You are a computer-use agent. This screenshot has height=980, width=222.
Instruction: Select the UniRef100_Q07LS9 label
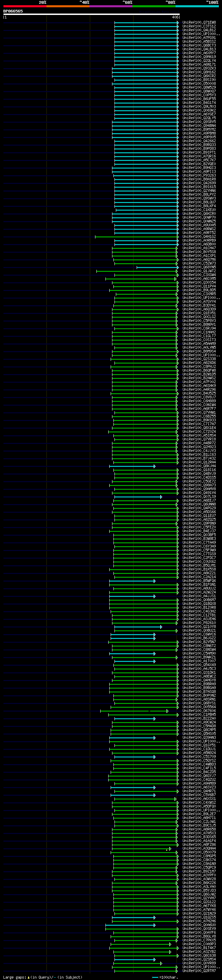pyautogui.click(x=199, y=496)
